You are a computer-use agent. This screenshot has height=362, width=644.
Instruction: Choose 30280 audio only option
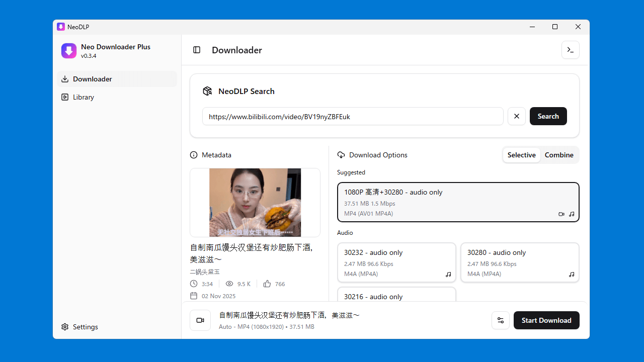point(520,262)
